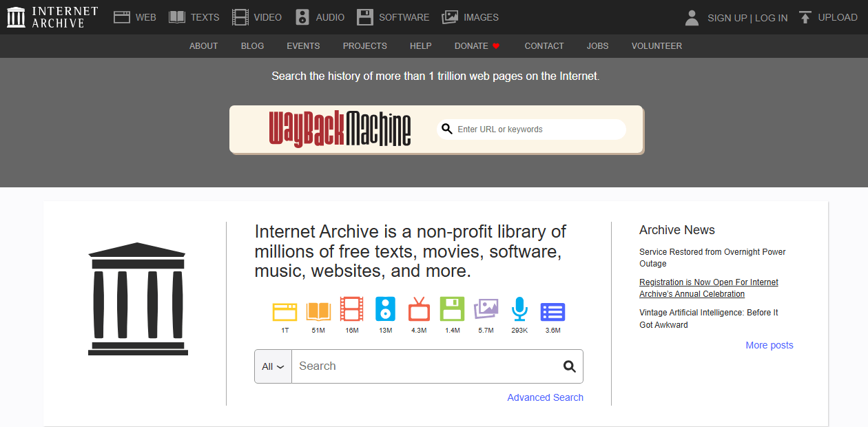This screenshot has height=427, width=868.
Task: Browse the blue audio icon labeled 13M
Action: 385,309
